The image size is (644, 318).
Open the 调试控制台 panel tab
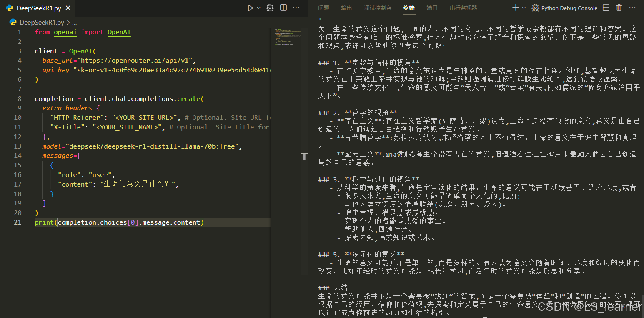click(378, 8)
